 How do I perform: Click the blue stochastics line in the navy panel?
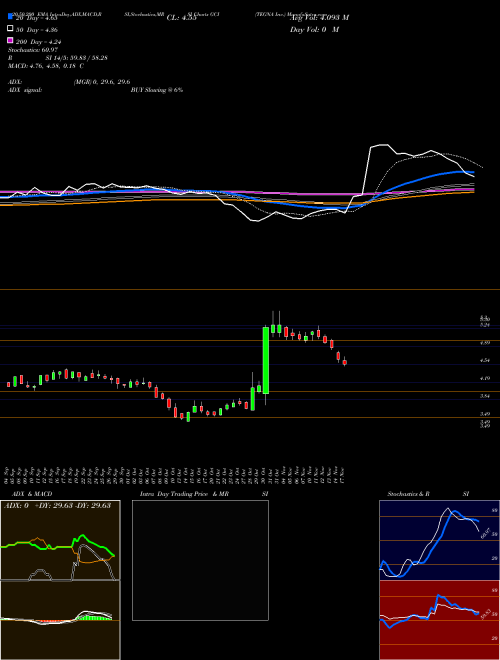click(x=438, y=539)
